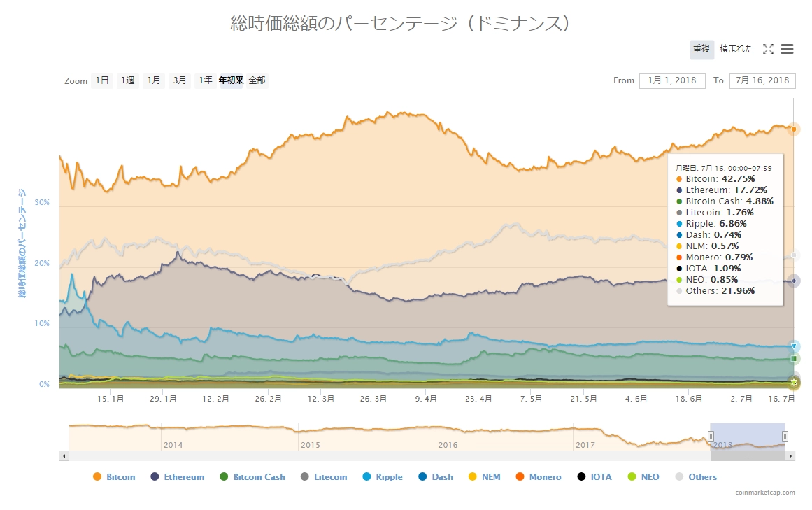Set zoom range to 1月

pyautogui.click(x=154, y=80)
